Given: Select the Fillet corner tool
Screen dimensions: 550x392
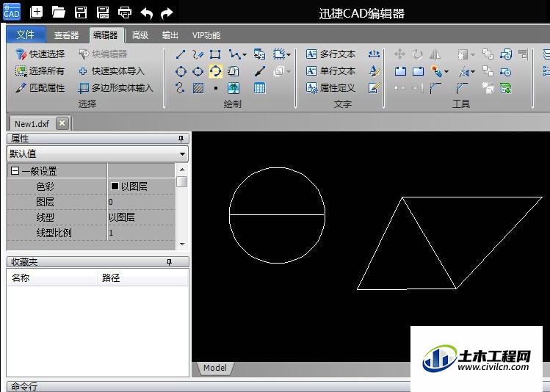Looking at the screenshot, I should click(435, 88).
